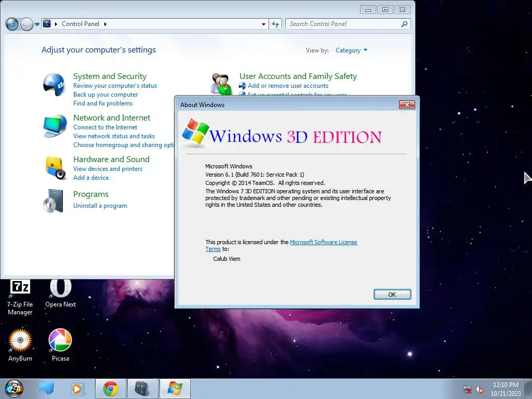Image resolution: width=532 pixels, height=399 pixels.
Task: Open recent pages dropdown arrow
Action: pyautogui.click(x=37, y=24)
